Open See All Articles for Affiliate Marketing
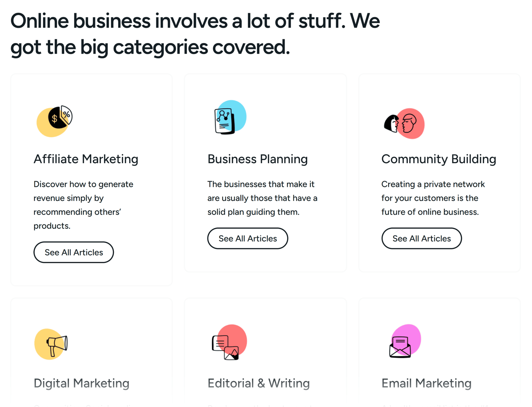The width and height of the screenshot is (532, 407). tap(74, 252)
